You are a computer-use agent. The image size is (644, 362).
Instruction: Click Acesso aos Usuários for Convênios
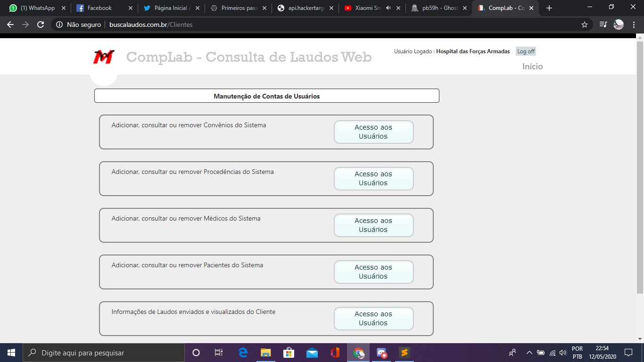(x=373, y=132)
